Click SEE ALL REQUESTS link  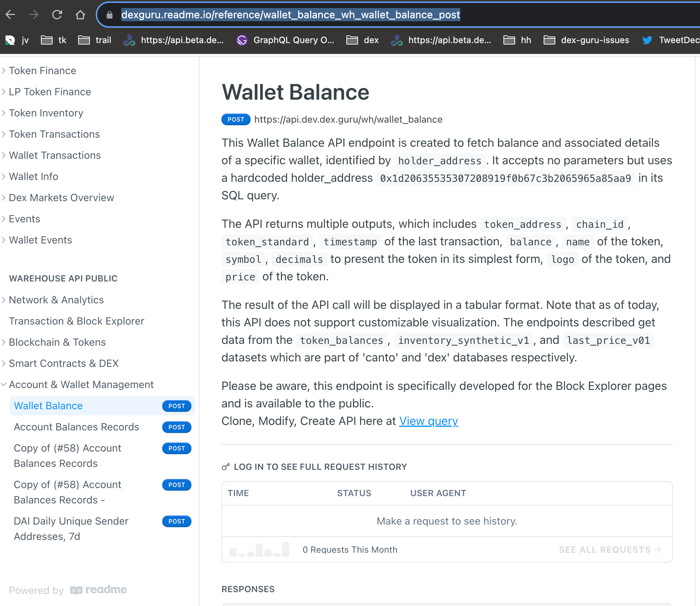609,549
